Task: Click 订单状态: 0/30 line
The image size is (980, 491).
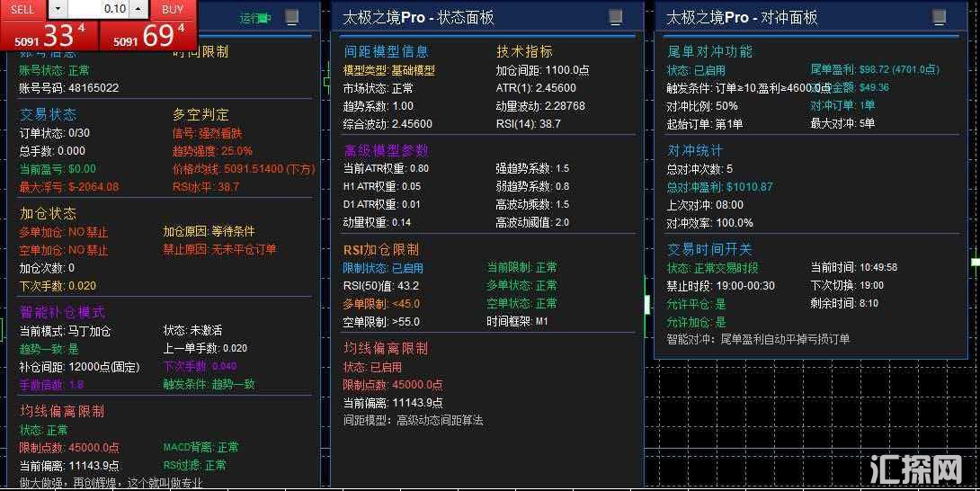Action: (54, 133)
